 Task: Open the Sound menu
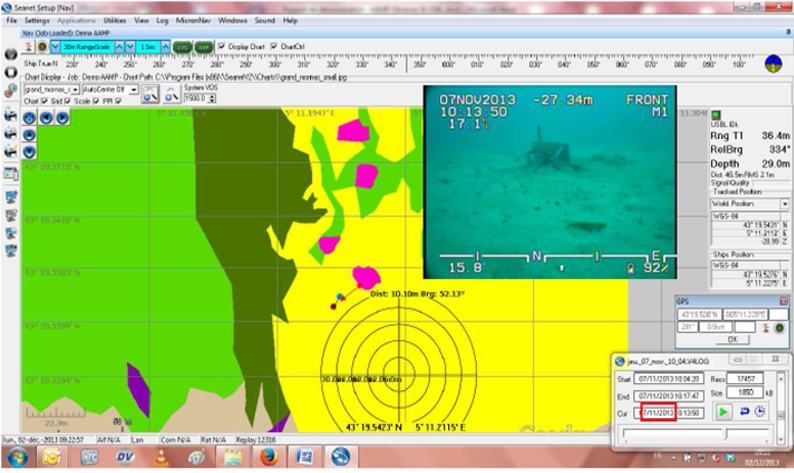265,21
